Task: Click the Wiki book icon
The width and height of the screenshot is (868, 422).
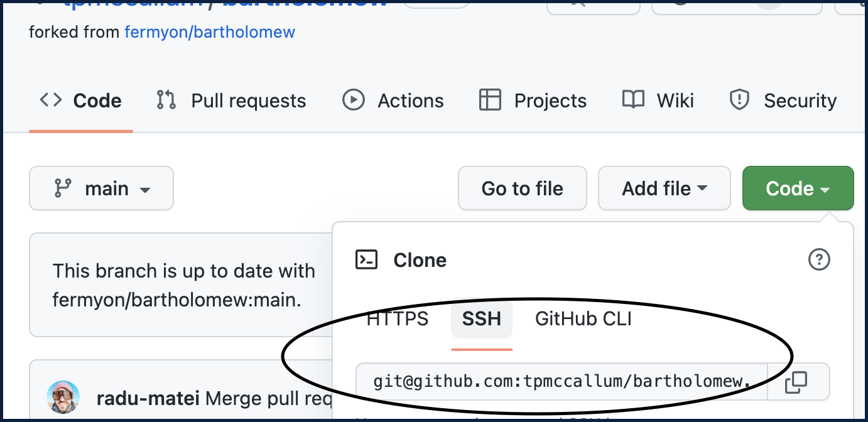Action: [633, 100]
